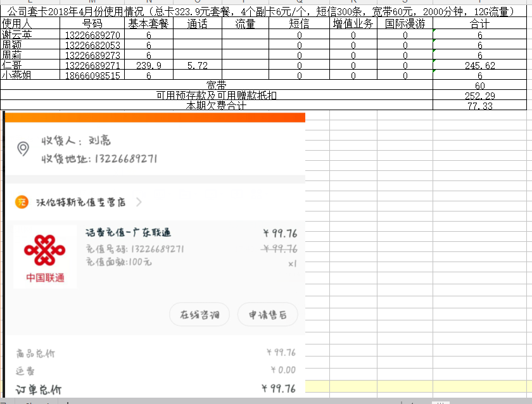This screenshot has height=404, width=532.
Task: Select the 号码 header cell
Action: tap(92, 23)
